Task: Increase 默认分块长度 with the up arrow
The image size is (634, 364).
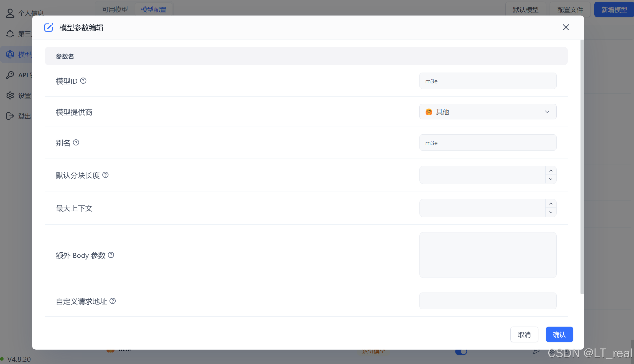Action: [551, 171]
